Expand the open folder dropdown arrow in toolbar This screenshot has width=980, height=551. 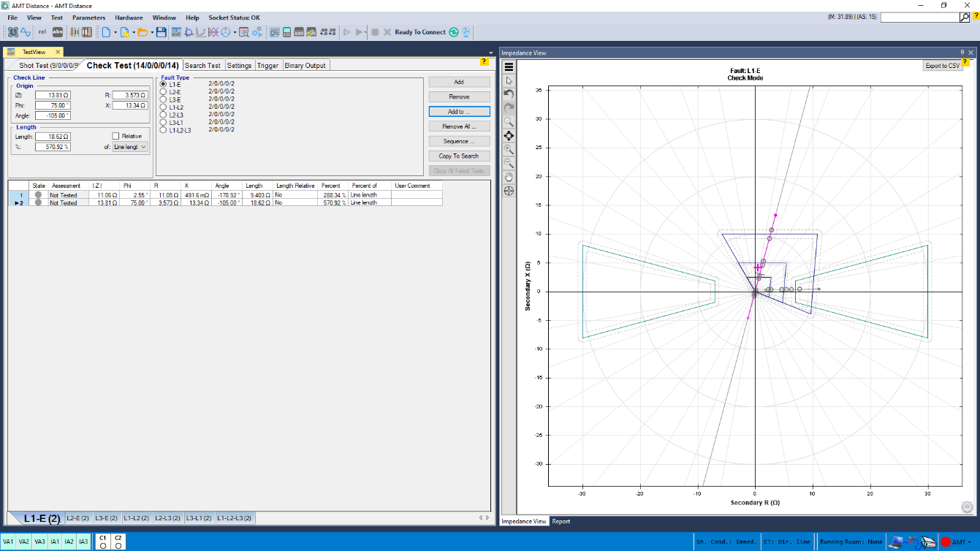click(152, 32)
